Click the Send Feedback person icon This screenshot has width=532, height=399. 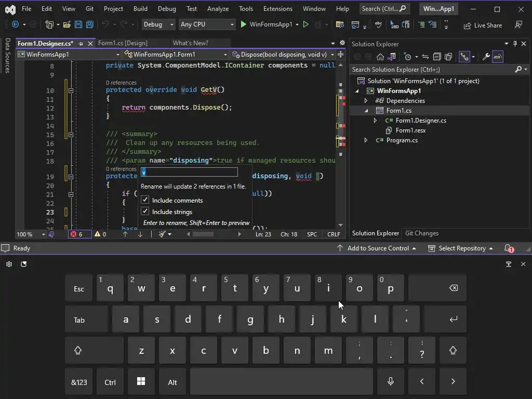click(x=518, y=24)
